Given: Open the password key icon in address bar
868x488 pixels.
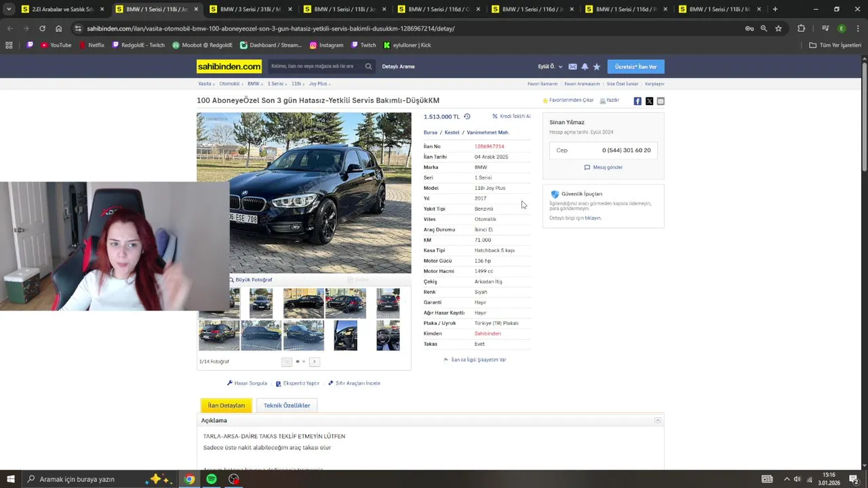Looking at the screenshot, I should click(749, 28).
